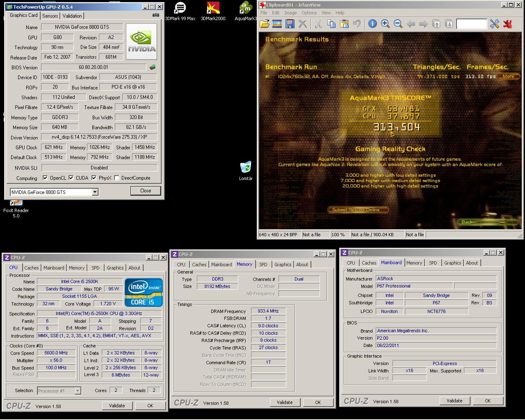
Task: 3DMark2000 desktop shortcut icon
Action: [x=213, y=11]
